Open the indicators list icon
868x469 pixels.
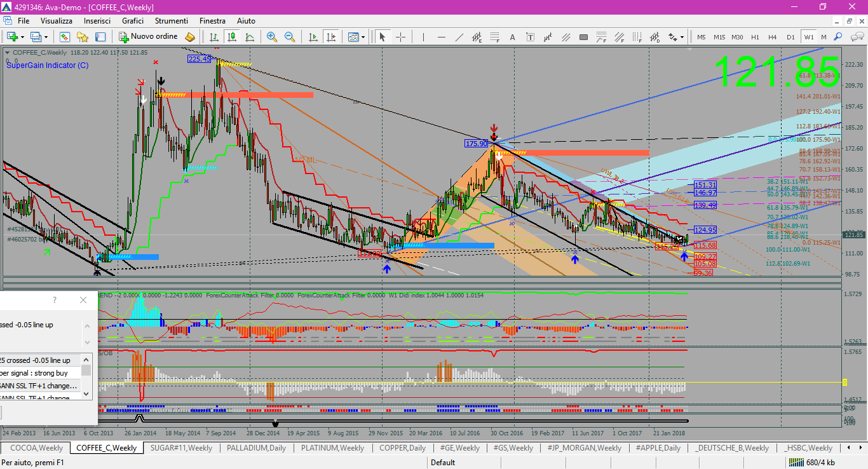(x=353, y=37)
